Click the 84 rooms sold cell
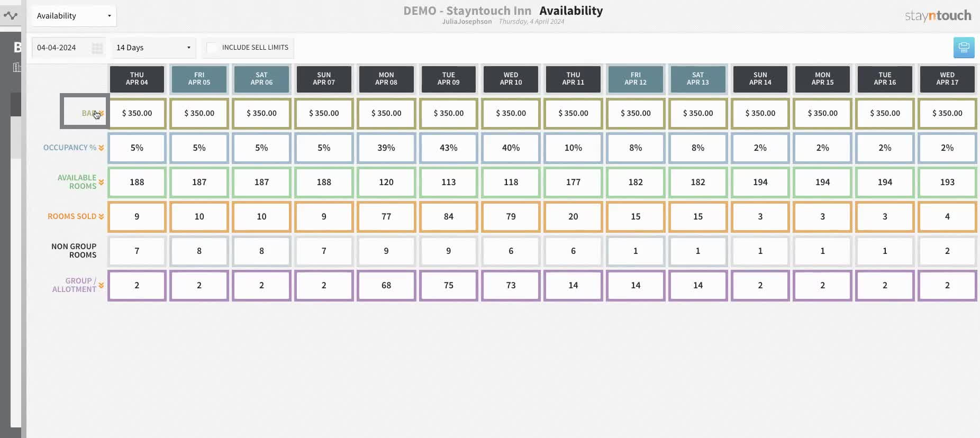Viewport: 980px width, 438px height. click(449, 216)
